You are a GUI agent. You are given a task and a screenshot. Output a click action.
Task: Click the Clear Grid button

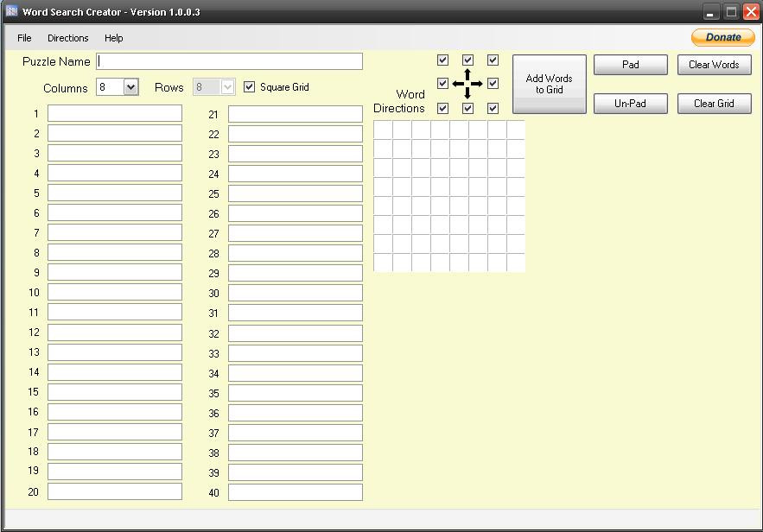click(715, 104)
